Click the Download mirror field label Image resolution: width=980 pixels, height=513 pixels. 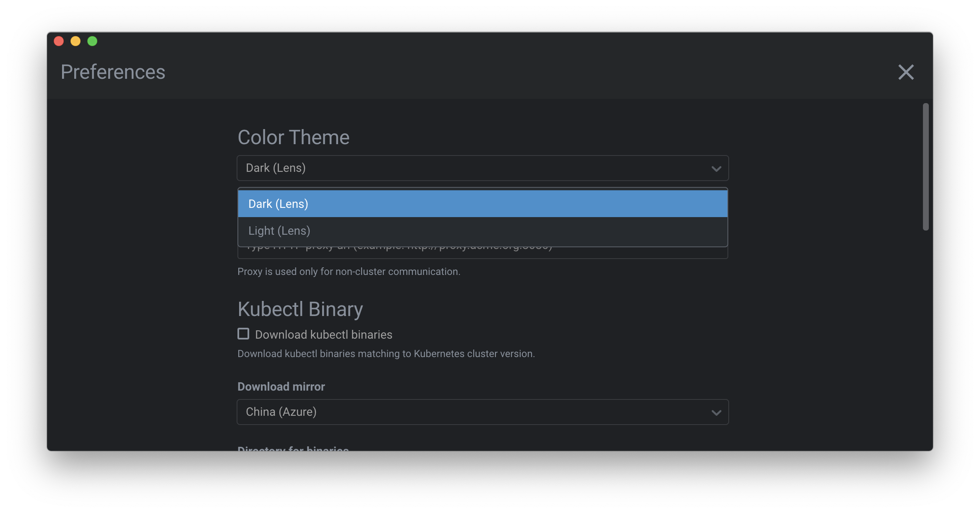click(x=281, y=386)
